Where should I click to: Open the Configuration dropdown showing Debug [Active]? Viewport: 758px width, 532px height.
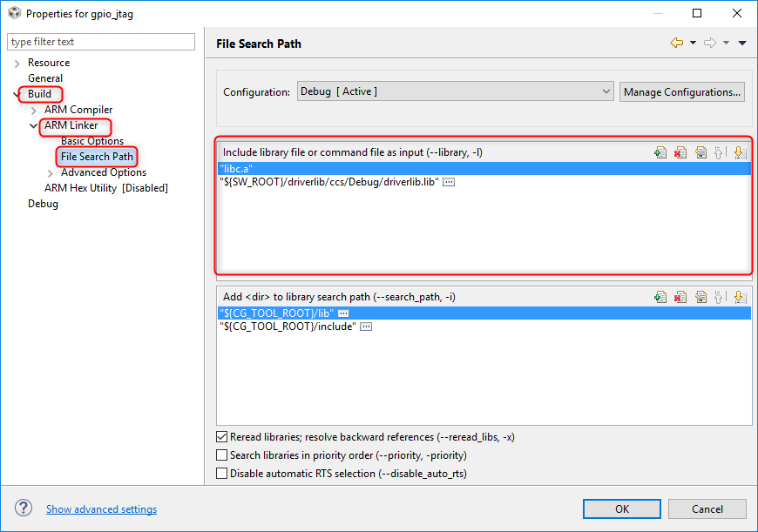click(456, 91)
